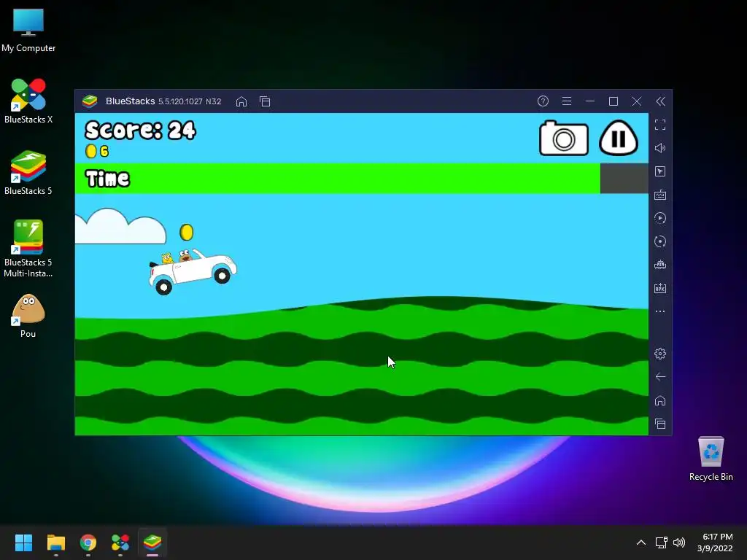This screenshot has height=560, width=747.
Task: Click the BlueStacks 5 taskbar icon
Action: click(152, 542)
